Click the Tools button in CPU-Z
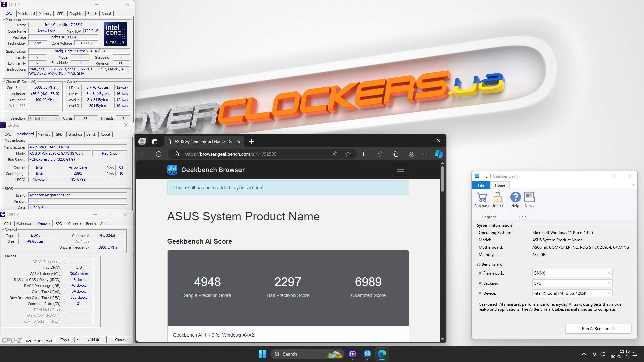644x362 pixels. point(65,340)
